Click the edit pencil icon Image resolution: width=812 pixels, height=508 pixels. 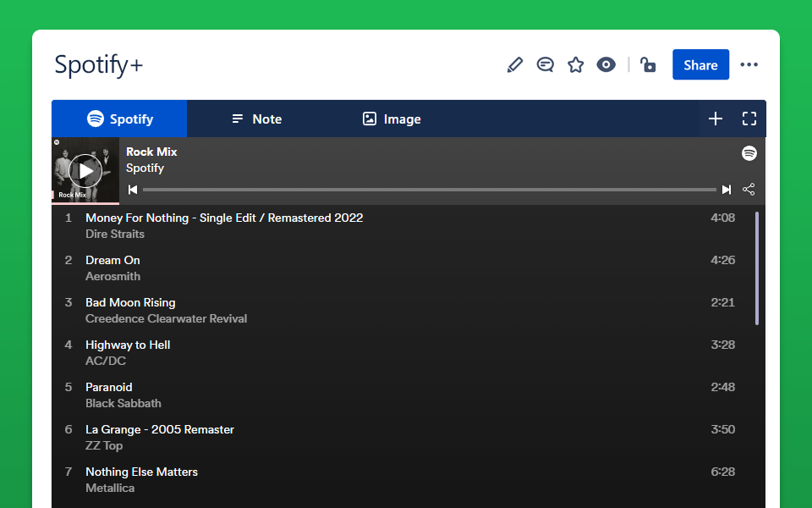tap(515, 65)
